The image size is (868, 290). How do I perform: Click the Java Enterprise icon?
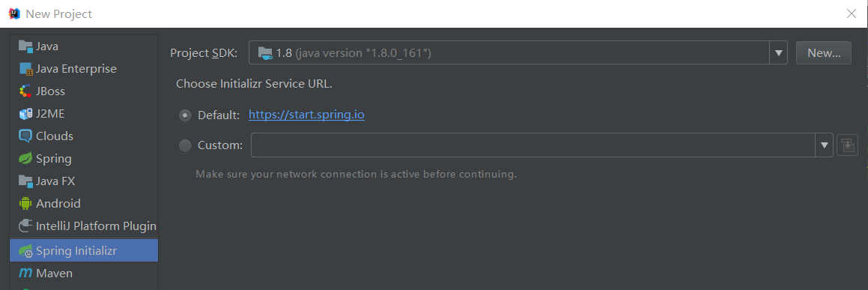pyautogui.click(x=26, y=69)
